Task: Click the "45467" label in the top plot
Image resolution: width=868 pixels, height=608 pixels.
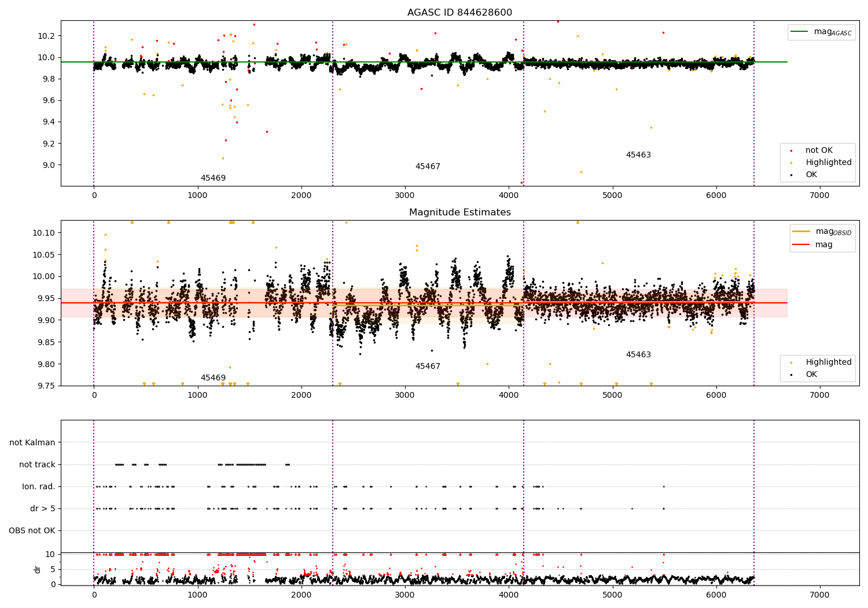Action: [x=428, y=167]
